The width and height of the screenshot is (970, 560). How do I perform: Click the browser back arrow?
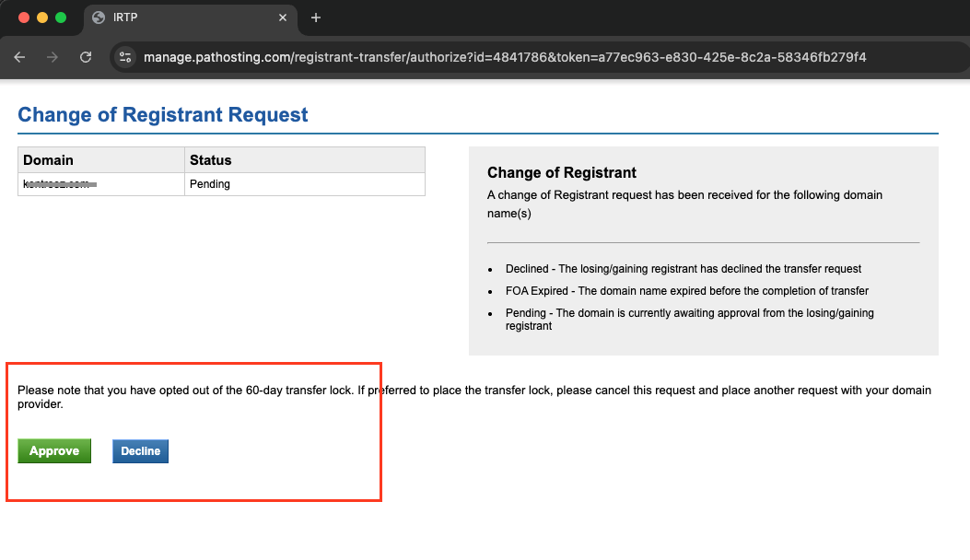[x=19, y=57]
